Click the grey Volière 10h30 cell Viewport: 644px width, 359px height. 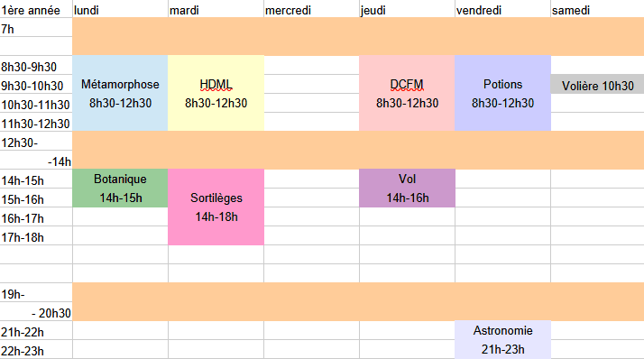point(598,84)
